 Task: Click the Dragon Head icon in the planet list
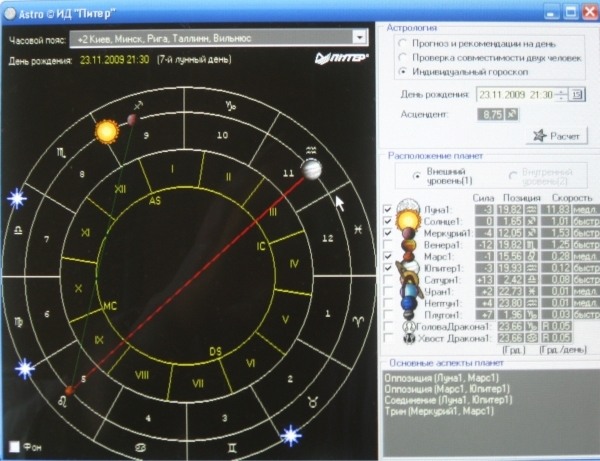[409, 327]
